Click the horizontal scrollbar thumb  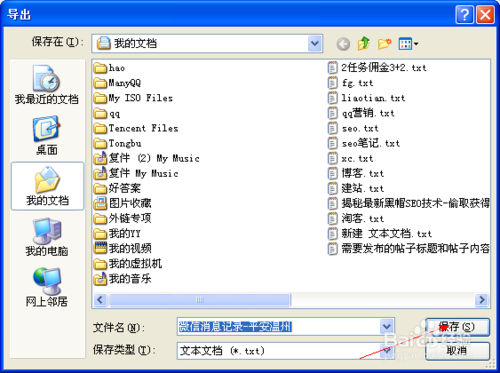click(200, 300)
